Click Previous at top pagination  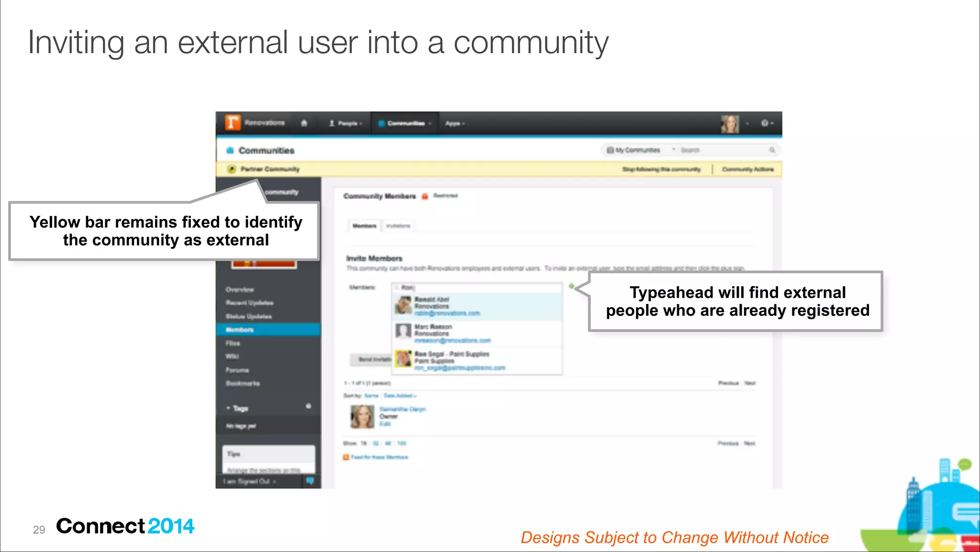(x=728, y=383)
